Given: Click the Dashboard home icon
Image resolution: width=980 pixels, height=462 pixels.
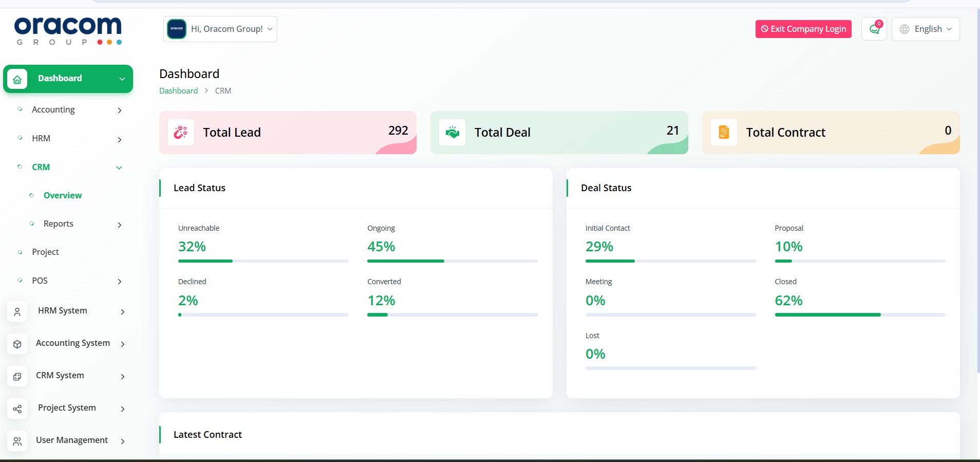Looking at the screenshot, I should 17,79.
